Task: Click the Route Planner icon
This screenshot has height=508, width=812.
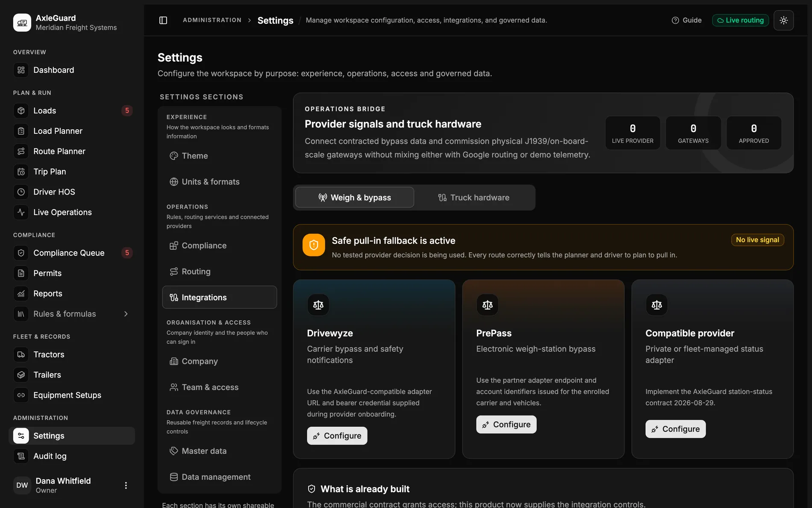Action: coord(21,151)
